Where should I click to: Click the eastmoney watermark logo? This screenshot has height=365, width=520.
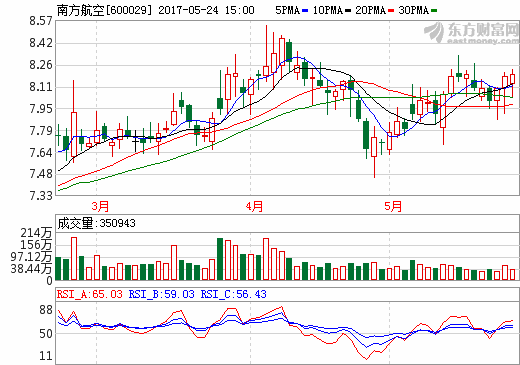472,33
